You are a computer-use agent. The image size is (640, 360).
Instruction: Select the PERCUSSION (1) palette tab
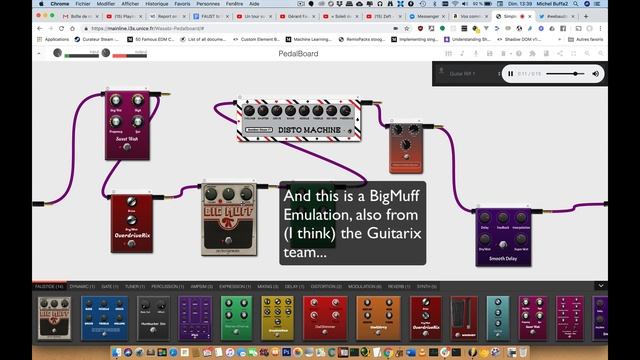pyautogui.click(x=167, y=287)
